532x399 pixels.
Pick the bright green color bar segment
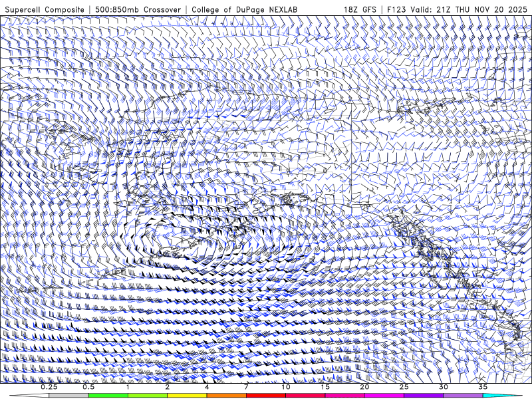pyautogui.click(x=108, y=396)
